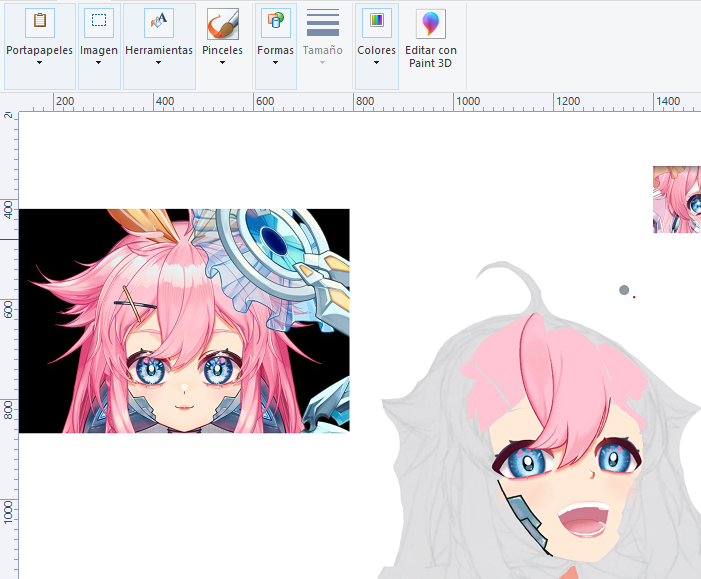Click the Portapapeles label
This screenshot has height=579, width=701.
tap(39, 51)
